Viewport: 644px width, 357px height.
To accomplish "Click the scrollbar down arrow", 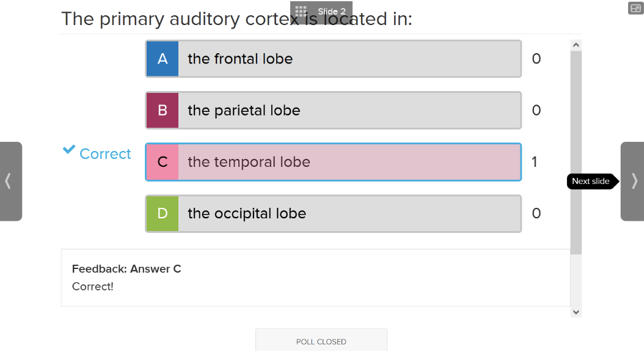I will point(576,312).
